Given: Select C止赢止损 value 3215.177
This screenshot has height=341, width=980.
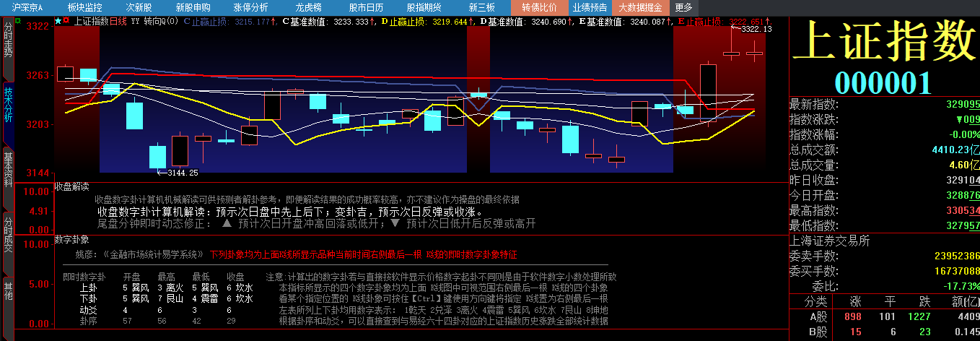Looking at the screenshot, I should pyautogui.click(x=253, y=22).
